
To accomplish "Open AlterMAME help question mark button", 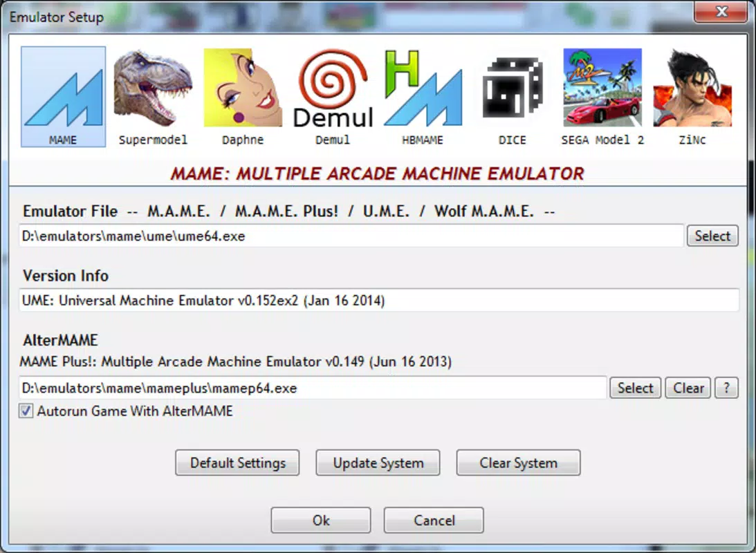I will click(x=726, y=388).
